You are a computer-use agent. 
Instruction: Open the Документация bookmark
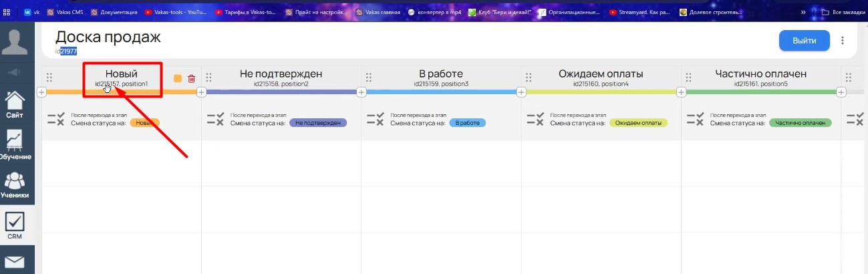(114, 12)
